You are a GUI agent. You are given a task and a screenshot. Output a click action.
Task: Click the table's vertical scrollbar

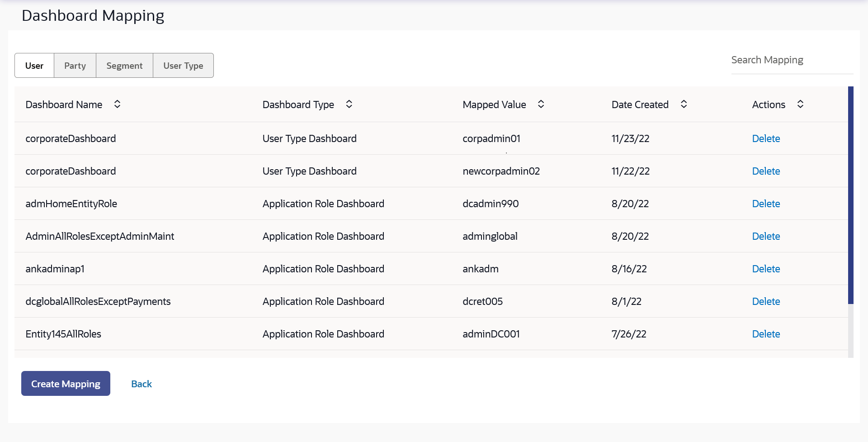[x=850, y=195]
